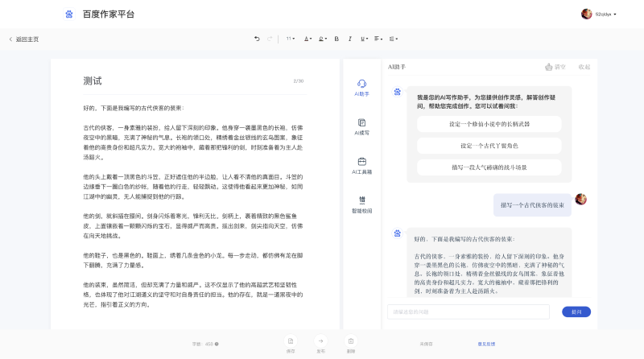Viewport: 644px width, 359px height.
Task: Open the 智能校阅 proofreading tool
Action: click(x=361, y=204)
